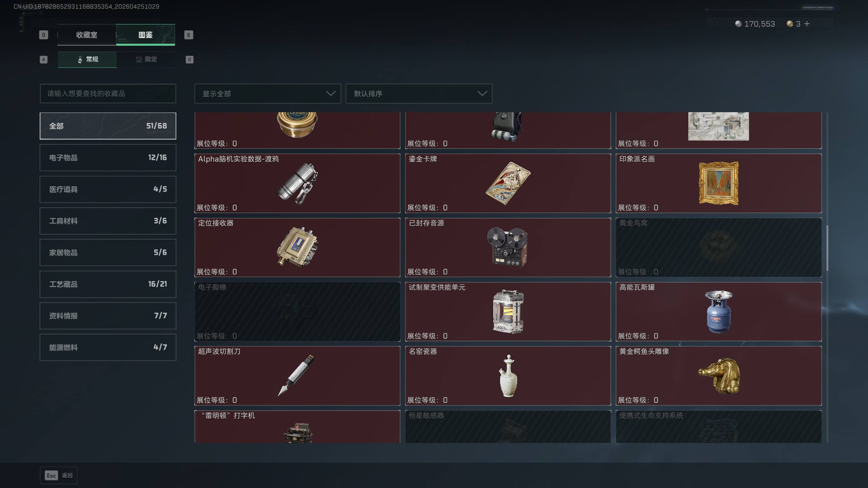Viewport: 868px width, 488px height.
Task: Open the 默认排序 sort order dropdown
Action: pos(419,94)
